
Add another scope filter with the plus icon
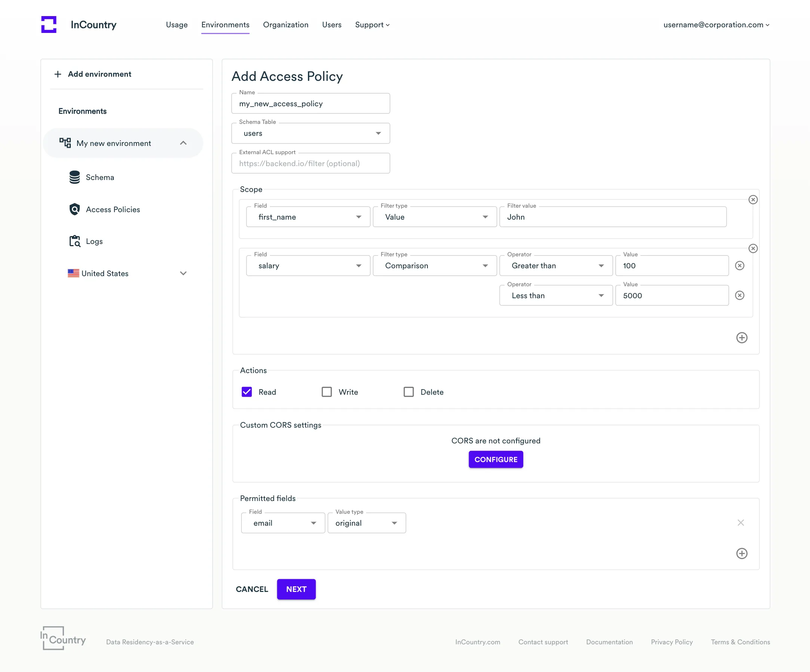click(742, 338)
